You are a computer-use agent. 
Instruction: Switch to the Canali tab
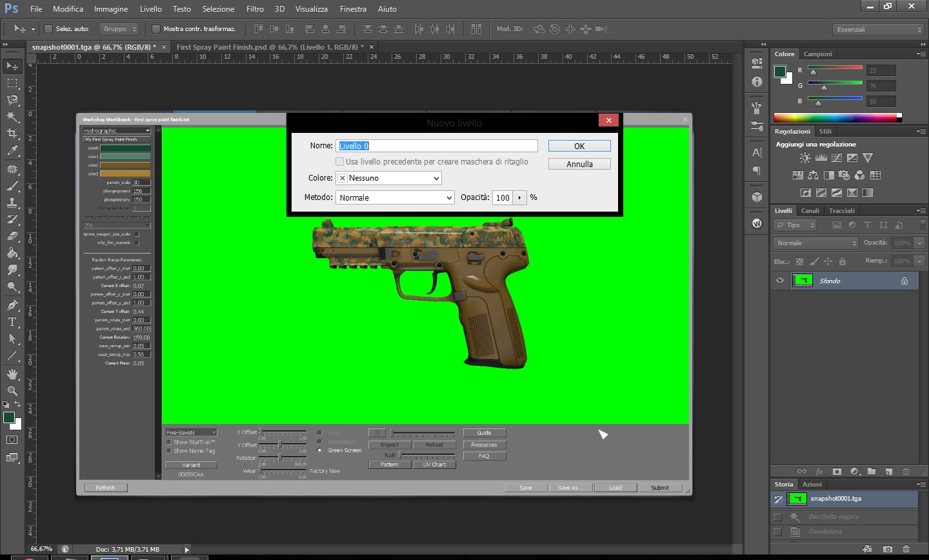tap(810, 211)
